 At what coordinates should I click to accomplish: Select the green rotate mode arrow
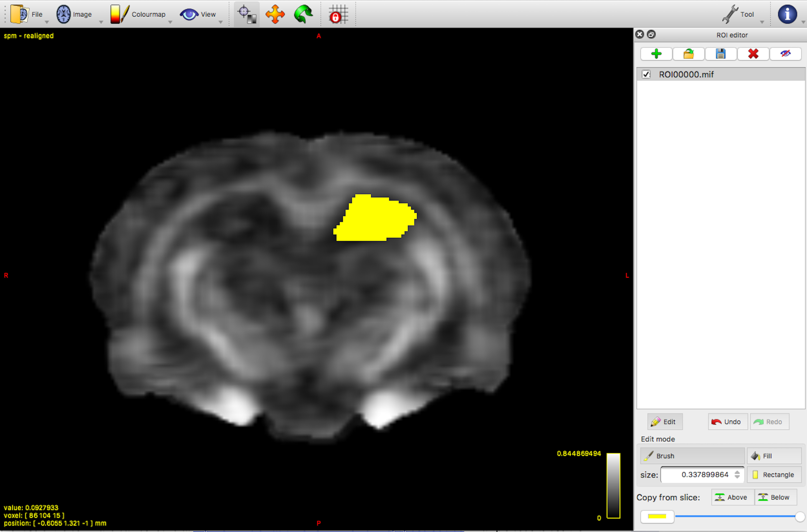pyautogui.click(x=303, y=14)
